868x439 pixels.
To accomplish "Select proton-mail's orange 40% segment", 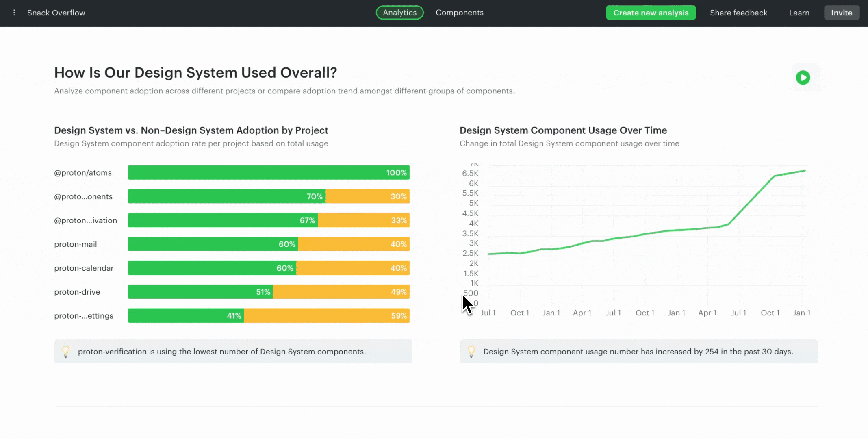I will 354,244.
